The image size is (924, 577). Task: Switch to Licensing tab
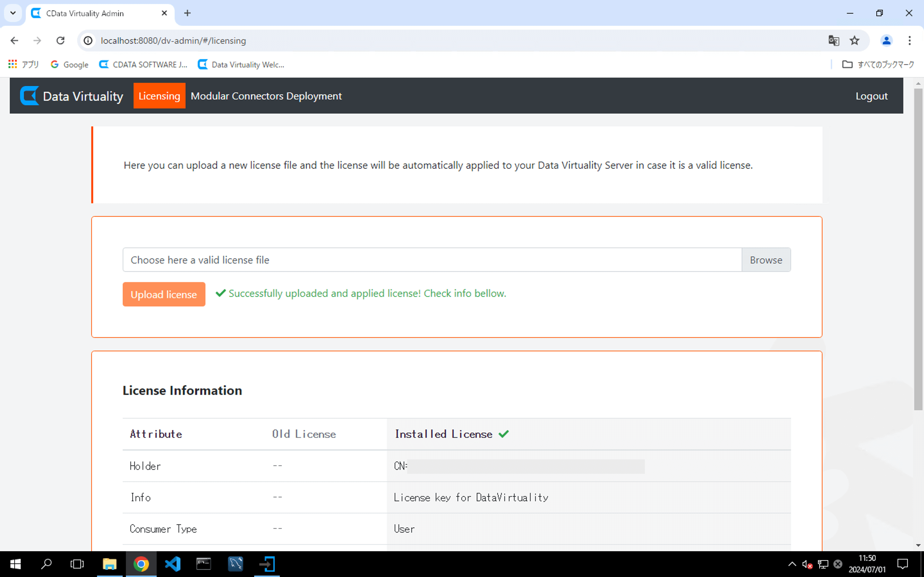pyautogui.click(x=159, y=96)
